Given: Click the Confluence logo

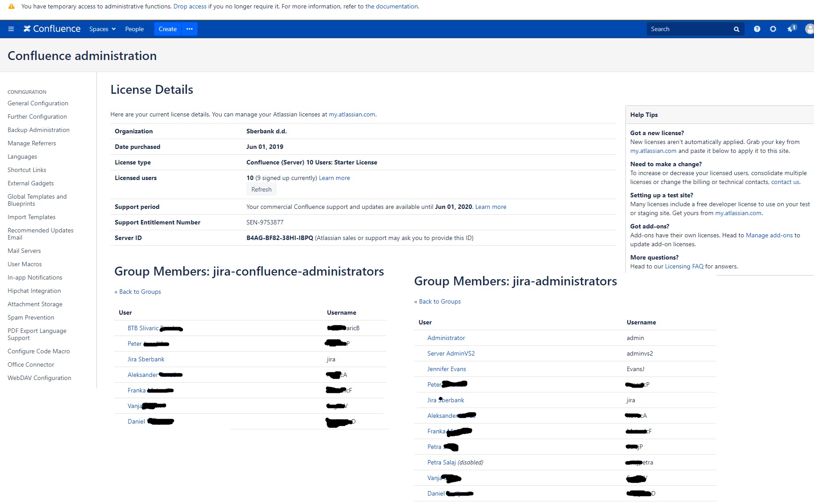Looking at the screenshot, I should point(52,29).
